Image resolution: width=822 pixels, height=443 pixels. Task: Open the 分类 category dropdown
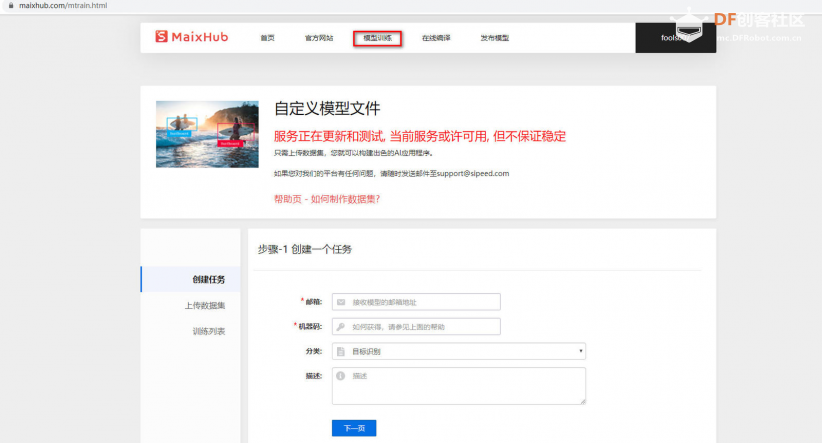(459, 351)
